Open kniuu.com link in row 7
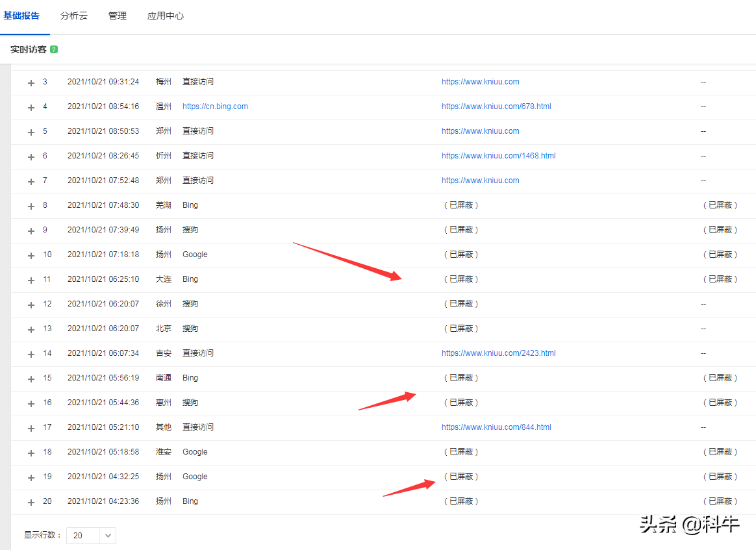 [480, 181]
